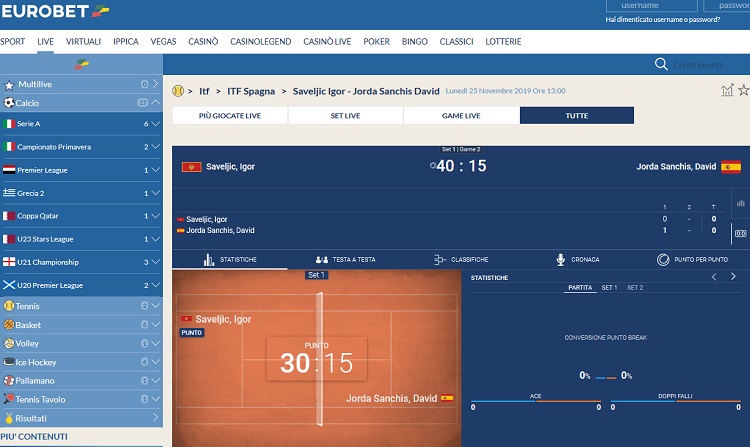Open the statistics chart icon near breadcrumb
Viewport: 750px width, 447px height.
coord(727,90)
